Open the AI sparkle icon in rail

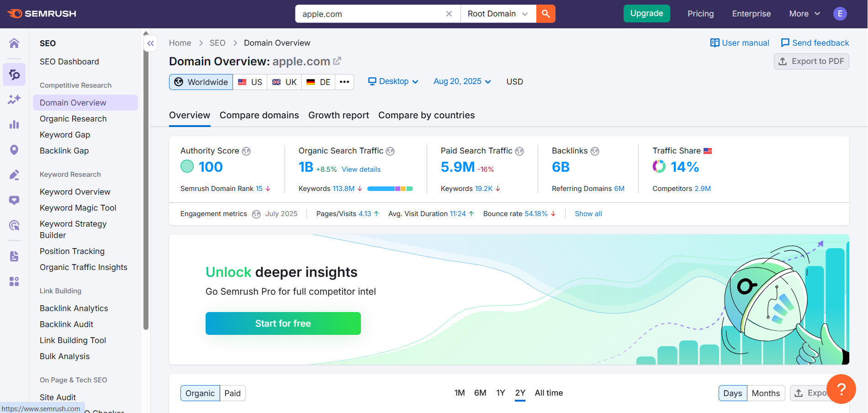(x=14, y=99)
